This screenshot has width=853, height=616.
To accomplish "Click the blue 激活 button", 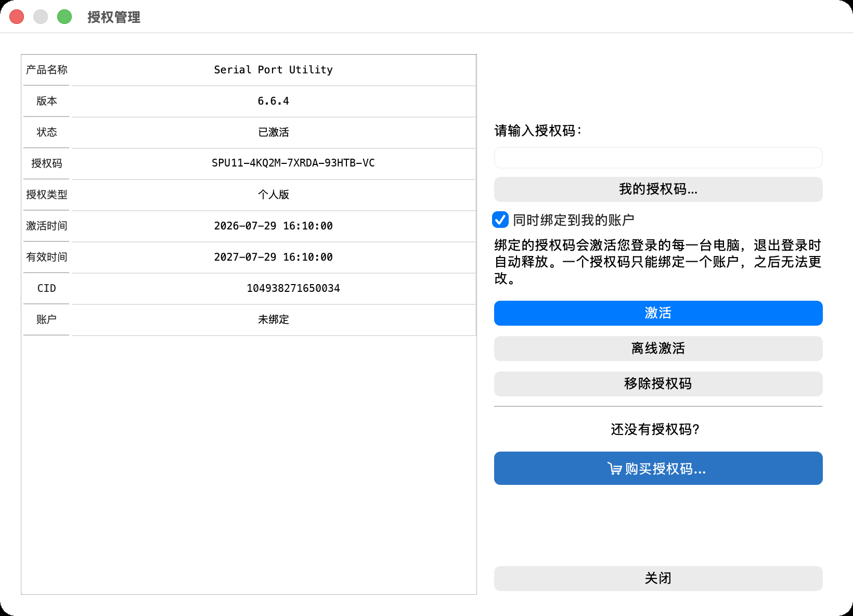I will coord(658,313).
